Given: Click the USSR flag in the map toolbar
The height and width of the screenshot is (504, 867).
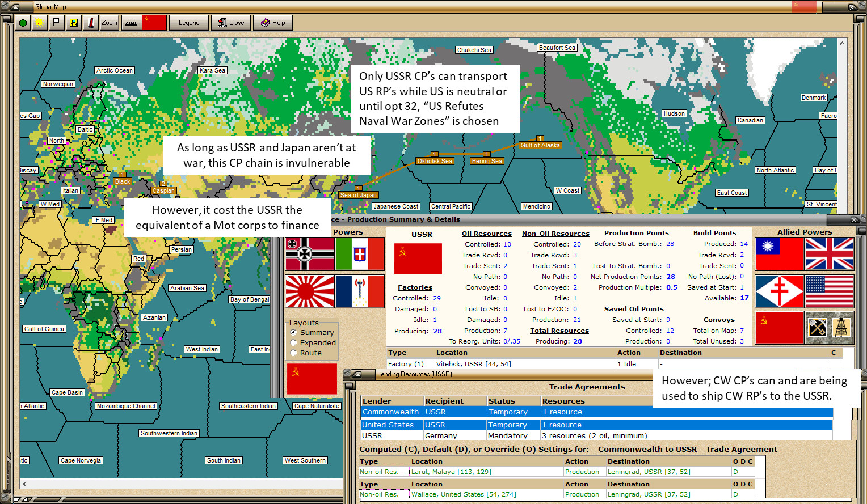Looking at the screenshot, I should 154,23.
